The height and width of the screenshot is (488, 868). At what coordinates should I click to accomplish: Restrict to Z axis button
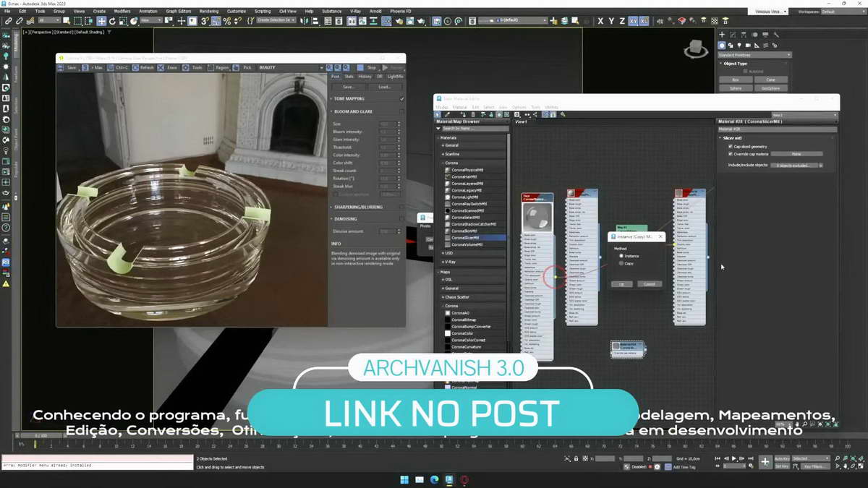[x=622, y=21]
